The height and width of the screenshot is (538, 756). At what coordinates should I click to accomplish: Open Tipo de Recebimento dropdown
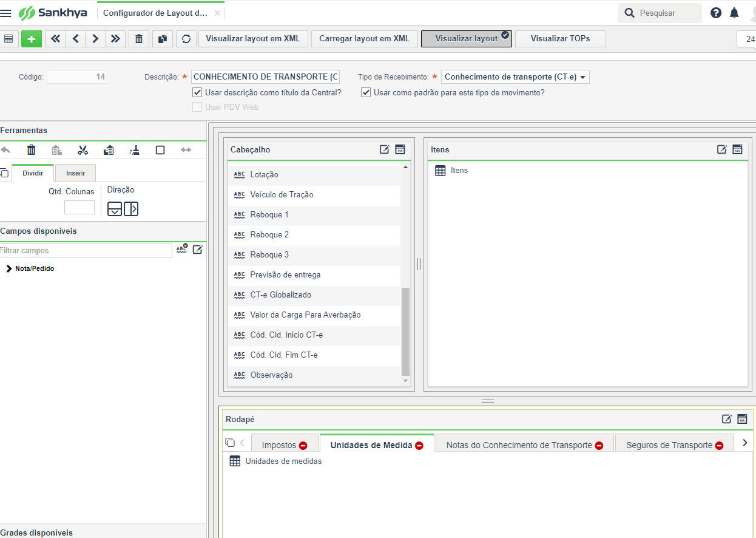(x=515, y=77)
